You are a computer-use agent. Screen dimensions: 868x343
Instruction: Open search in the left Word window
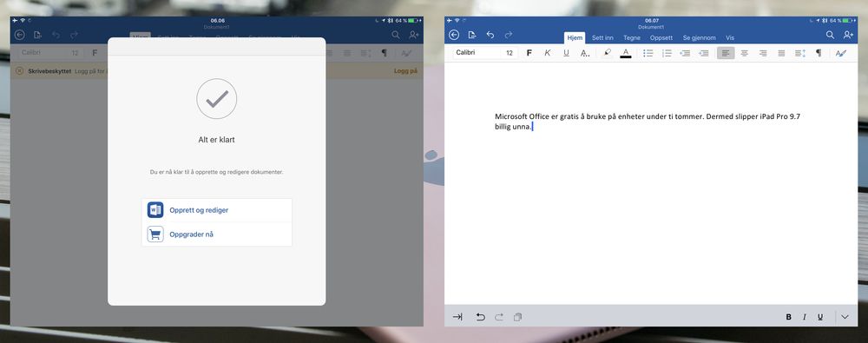point(395,35)
